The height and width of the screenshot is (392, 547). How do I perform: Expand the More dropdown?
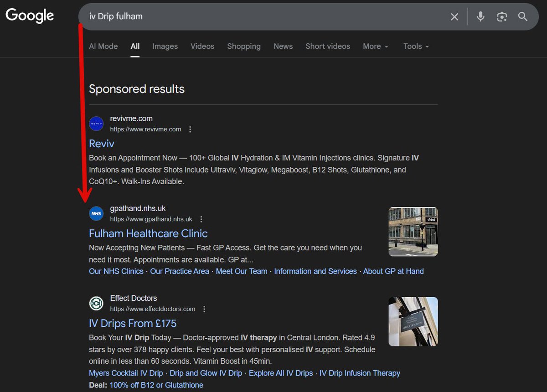[x=376, y=46]
